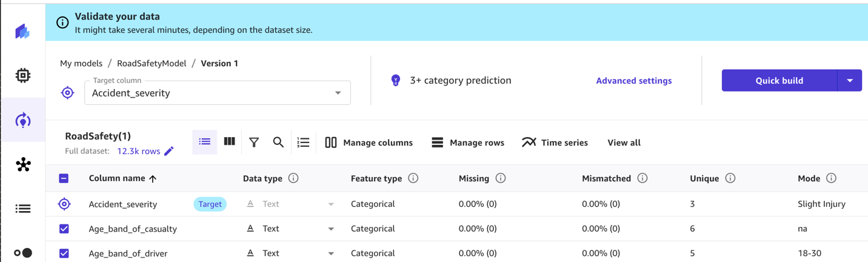Image resolution: width=868 pixels, height=262 pixels.
Task: Click the search magnifier icon
Action: (x=278, y=143)
